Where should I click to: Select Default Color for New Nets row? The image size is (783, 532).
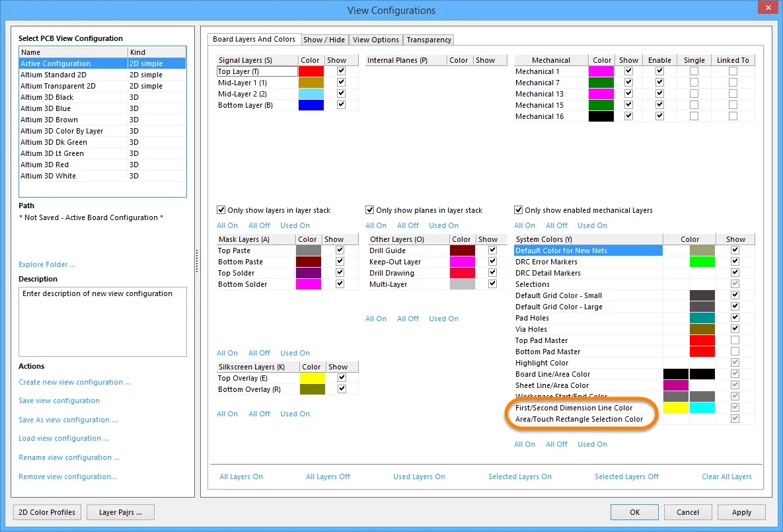pos(634,250)
